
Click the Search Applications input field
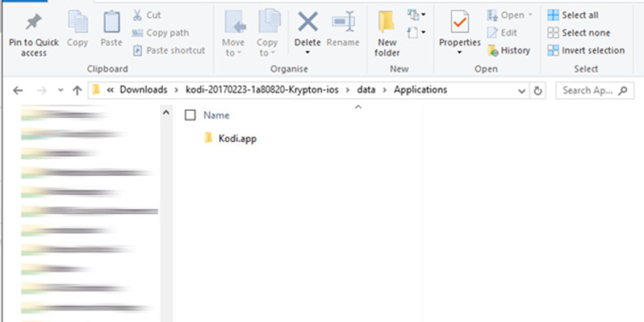pyautogui.click(x=588, y=90)
